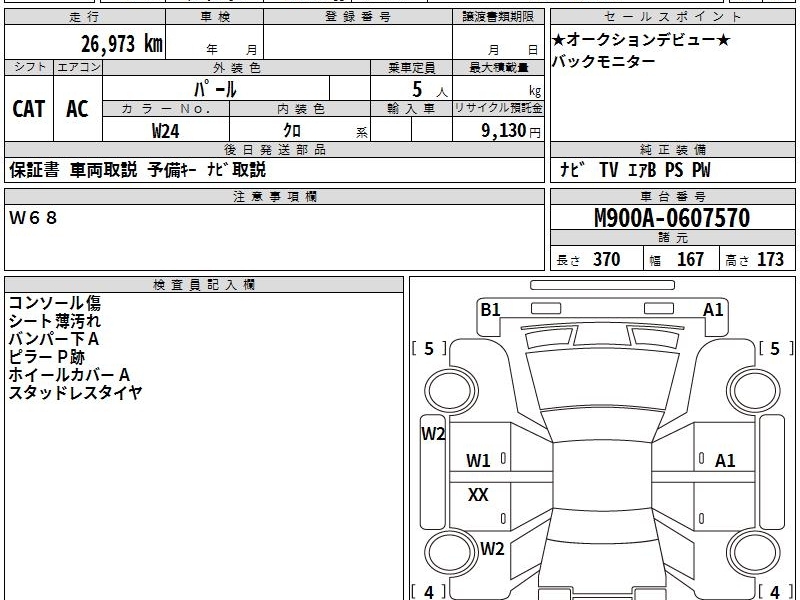
Task: Click TV in genuine equipment
Action: 609,170
